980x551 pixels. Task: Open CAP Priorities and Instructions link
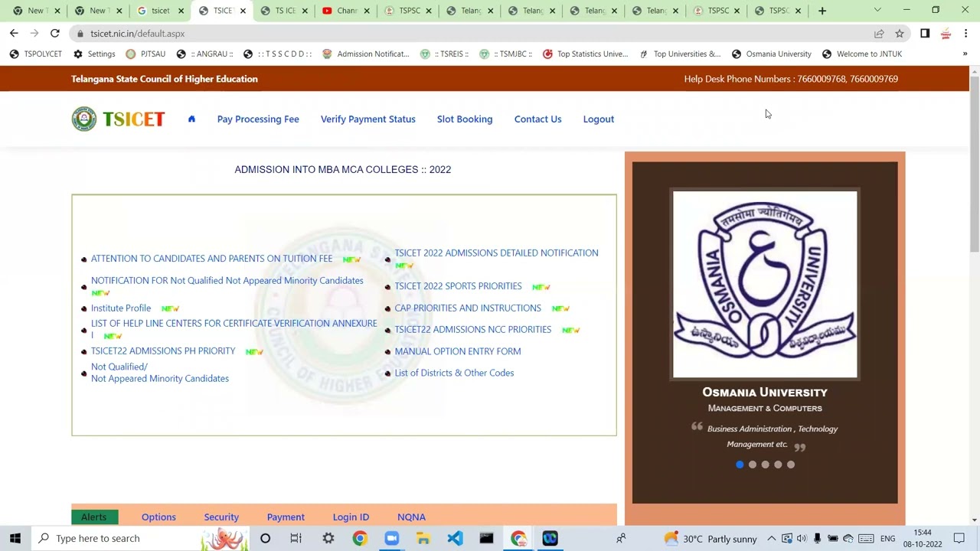pyautogui.click(x=468, y=308)
